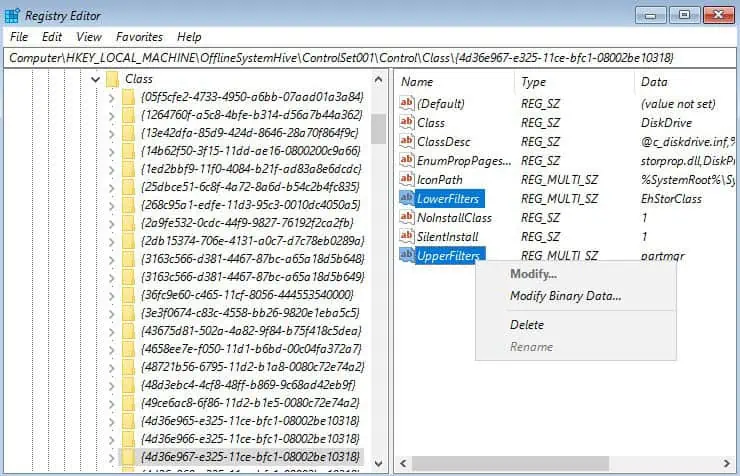Screen dimensions: 740x476
Task: Select the {36fc9e60-c465-11cf-8056-444553540000} key name
Action: (247, 295)
